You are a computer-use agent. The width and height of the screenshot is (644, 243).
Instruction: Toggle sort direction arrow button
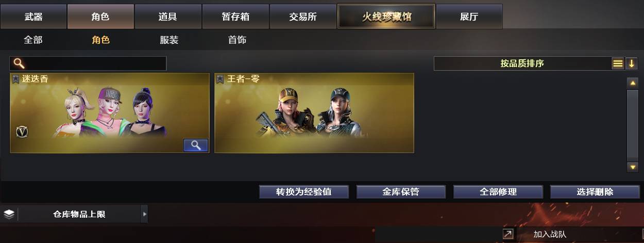point(632,63)
